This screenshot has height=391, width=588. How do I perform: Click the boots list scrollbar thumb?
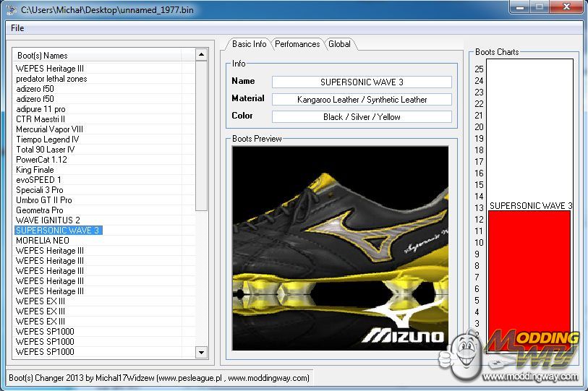pyautogui.click(x=202, y=137)
